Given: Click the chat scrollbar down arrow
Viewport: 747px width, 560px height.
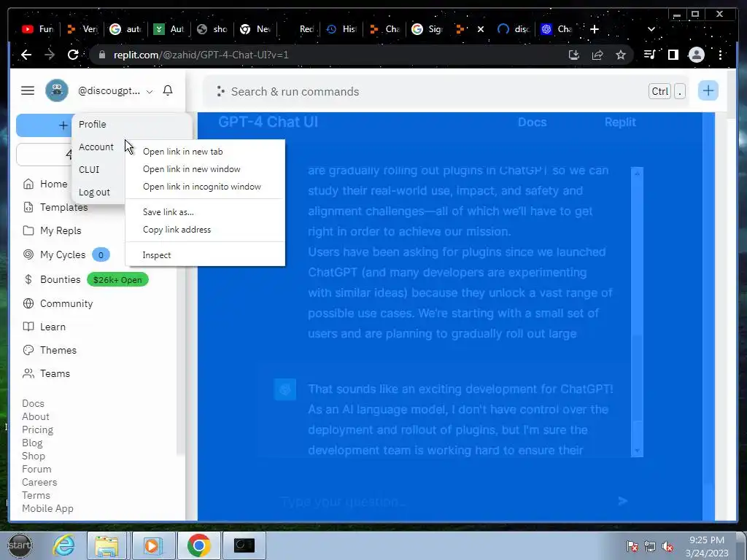Looking at the screenshot, I should (637, 451).
